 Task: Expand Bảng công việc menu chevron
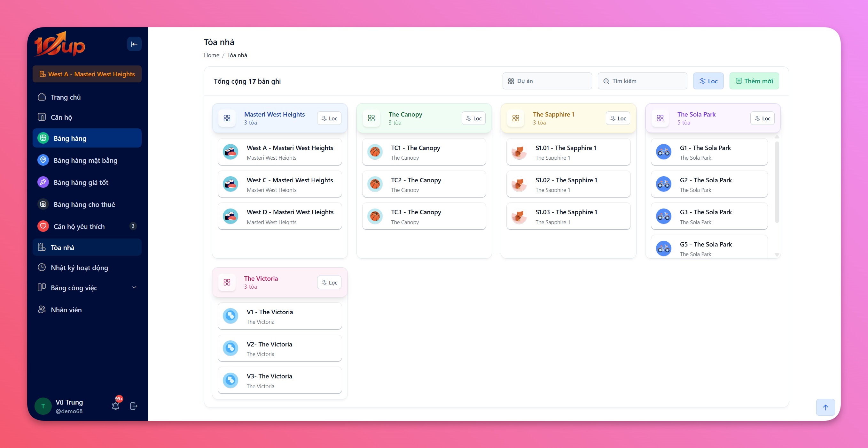pos(134,287)
